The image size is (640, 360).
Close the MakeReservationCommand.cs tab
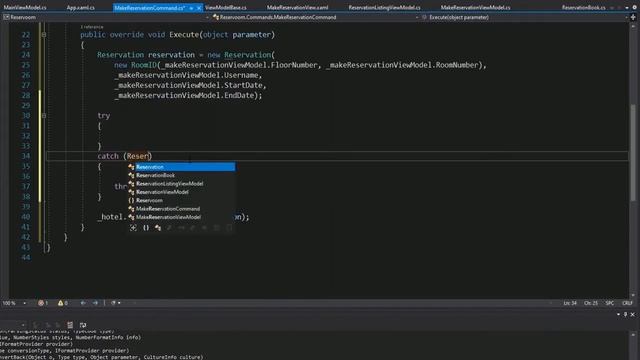coord(199,8)
